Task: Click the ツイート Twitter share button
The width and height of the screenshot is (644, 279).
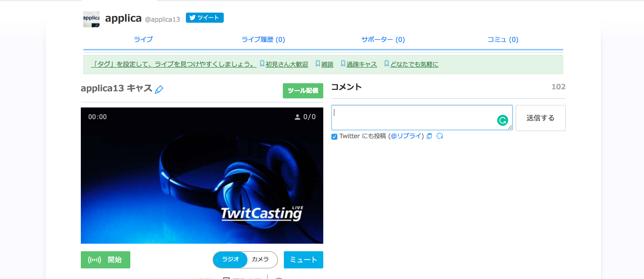Action: [x=205, y=17]
